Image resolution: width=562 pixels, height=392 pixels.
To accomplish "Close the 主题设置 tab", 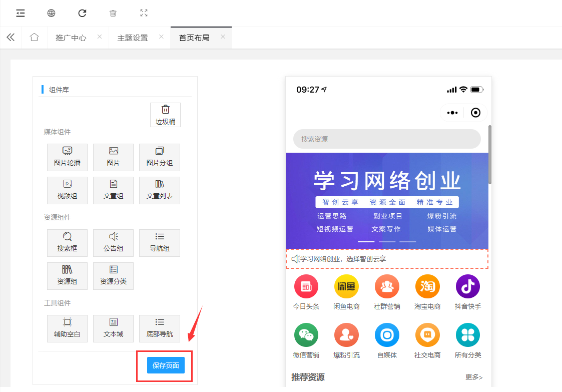I will pyautogui.click(x=161, y=37).
